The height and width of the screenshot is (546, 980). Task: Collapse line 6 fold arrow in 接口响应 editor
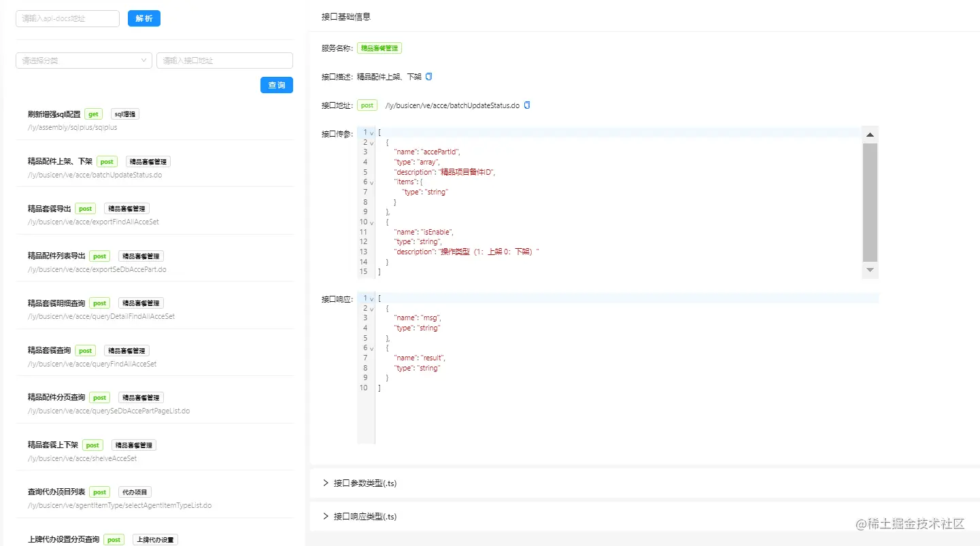coord(371,348)
